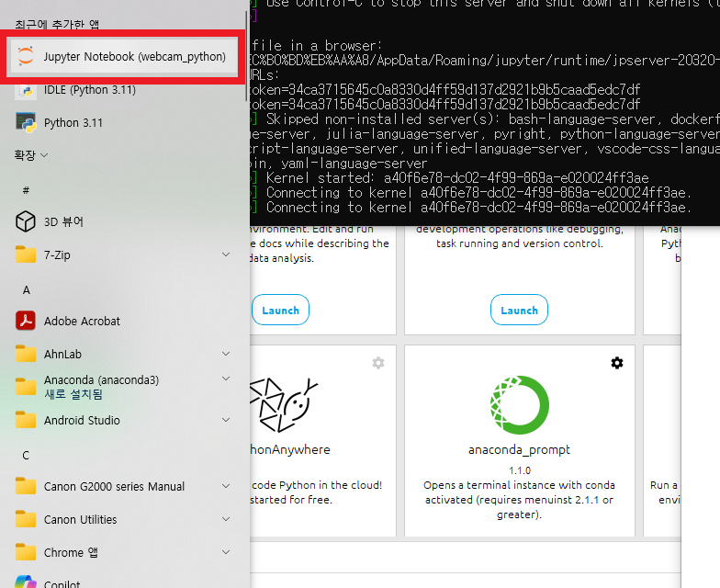Open PythonAnywhere card settings gear icon
The image size is (720, 588).
378,363
